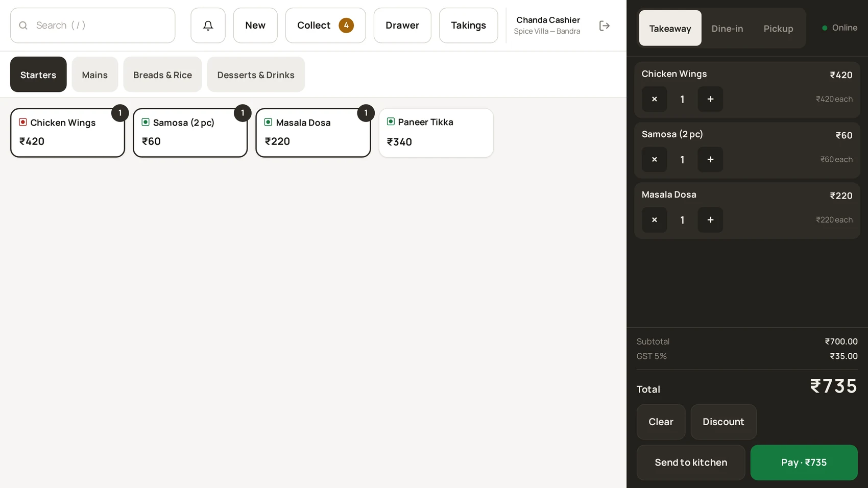The width and height of the screenshot is (868, 488).
Task: Open the Mains category
Action: (x=95, y=75)
